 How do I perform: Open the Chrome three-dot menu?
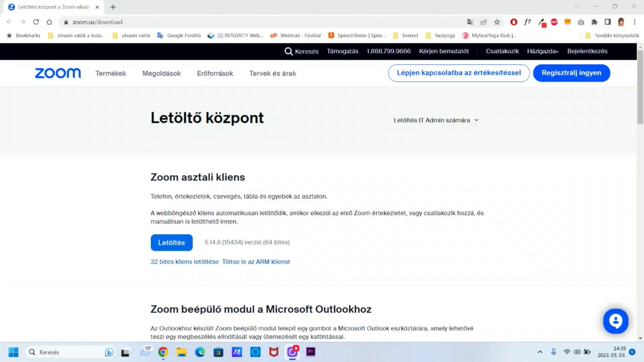coord(634,22)
